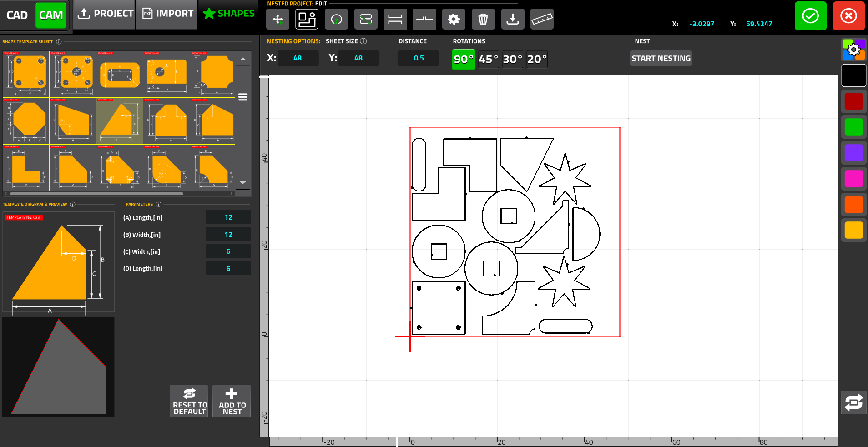Click the nesting layout tool icon
The image size is (868, 447).
click(x=307, y=19)
